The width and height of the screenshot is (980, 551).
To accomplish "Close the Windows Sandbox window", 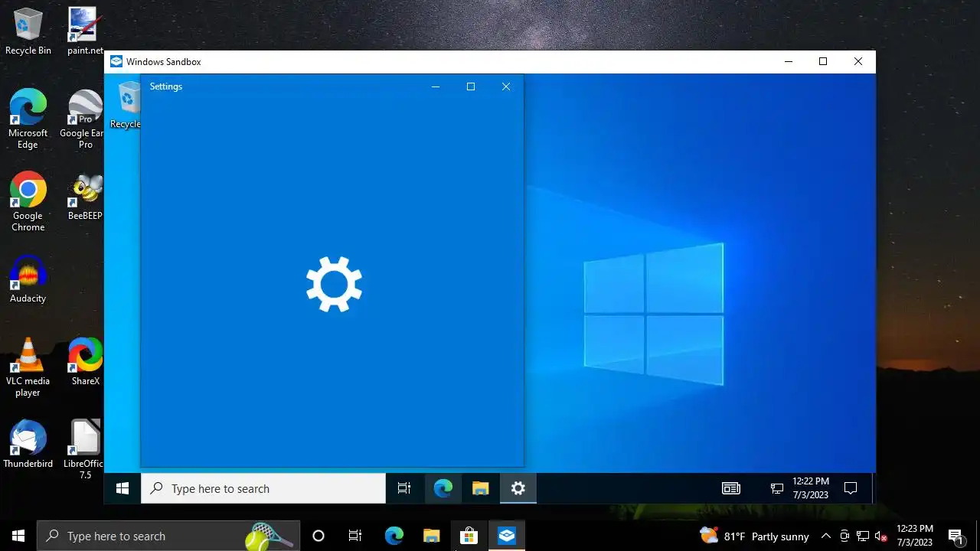I will [858, 61].
